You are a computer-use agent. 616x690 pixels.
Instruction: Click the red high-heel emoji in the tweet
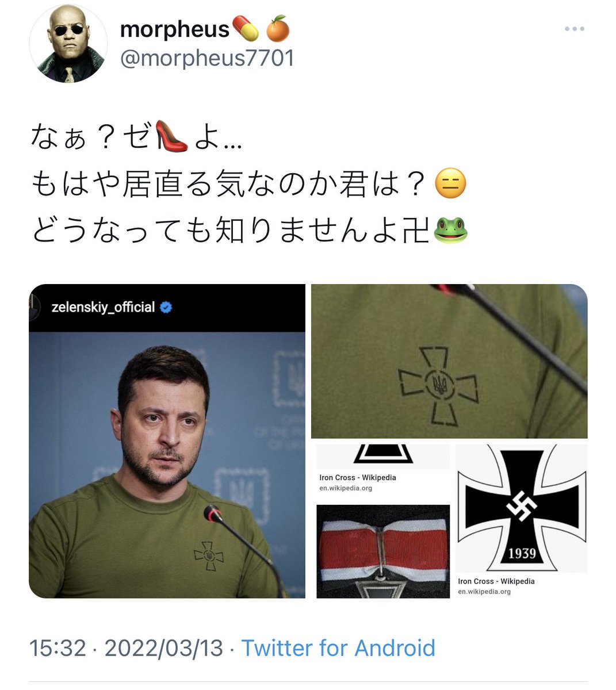coord(171,137)
